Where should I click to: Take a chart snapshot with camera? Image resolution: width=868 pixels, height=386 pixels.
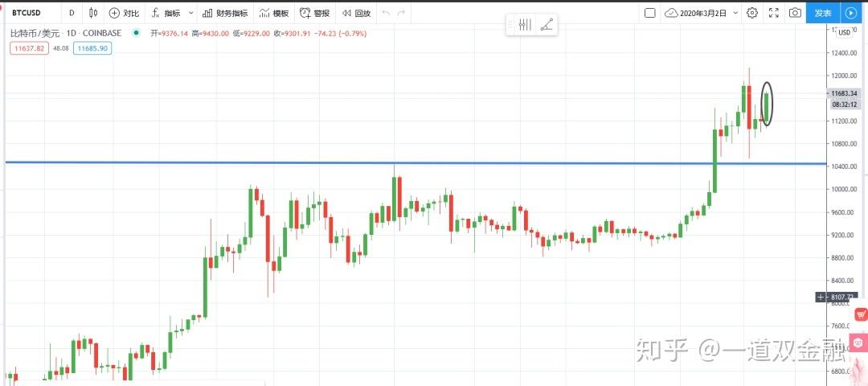coord(795,13)
